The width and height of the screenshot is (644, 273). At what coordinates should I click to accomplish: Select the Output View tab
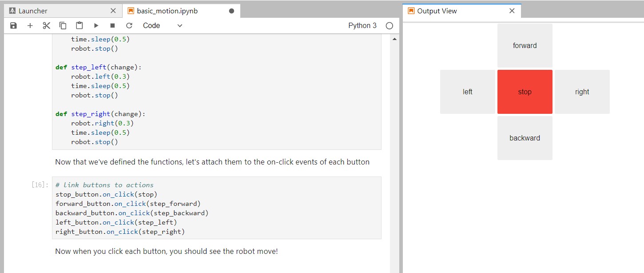pyautogui.click(x=461, y=11)
